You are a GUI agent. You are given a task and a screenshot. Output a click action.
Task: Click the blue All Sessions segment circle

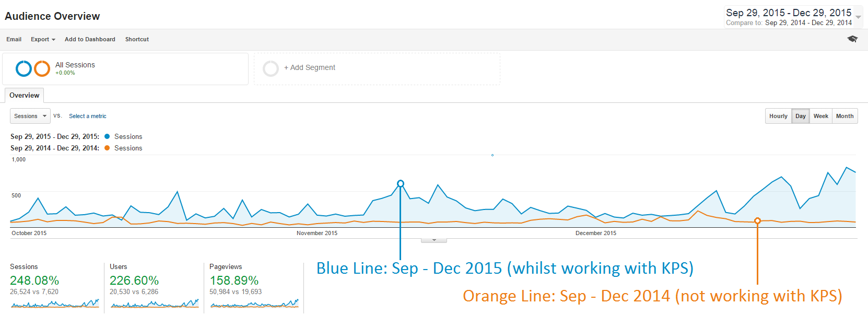pyautogui.click(x=24, y=68)
